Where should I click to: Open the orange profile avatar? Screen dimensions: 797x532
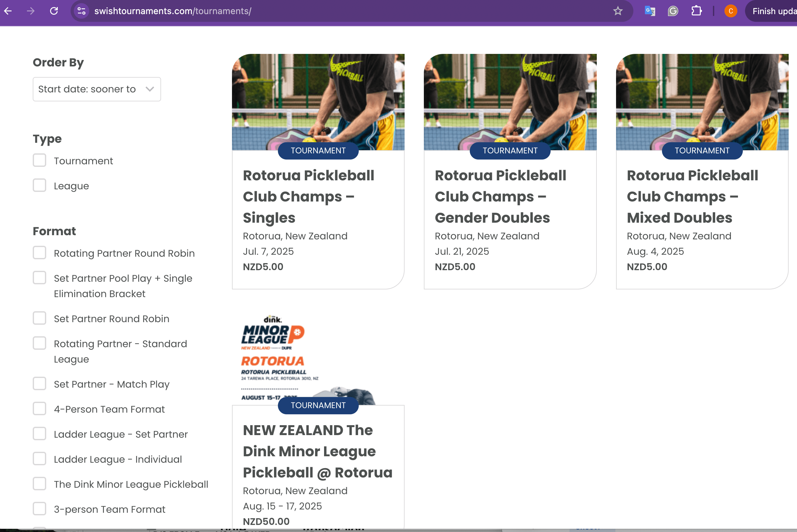731,11
